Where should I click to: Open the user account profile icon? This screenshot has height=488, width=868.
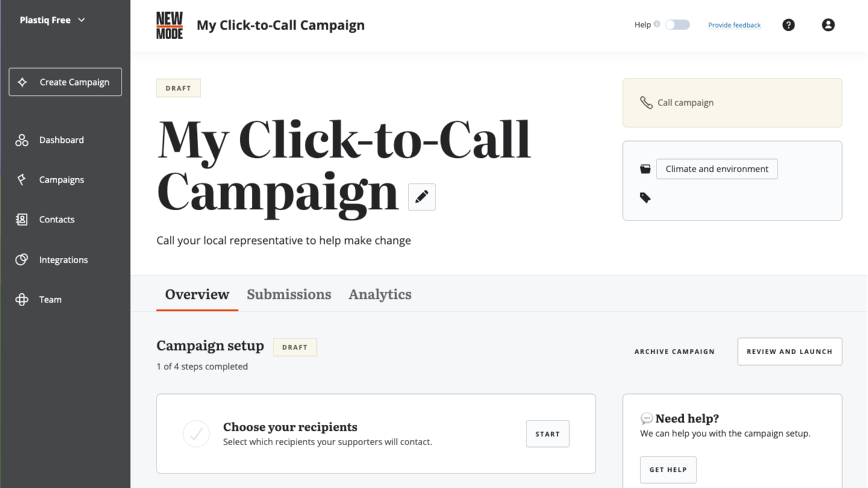click(828, 25)
